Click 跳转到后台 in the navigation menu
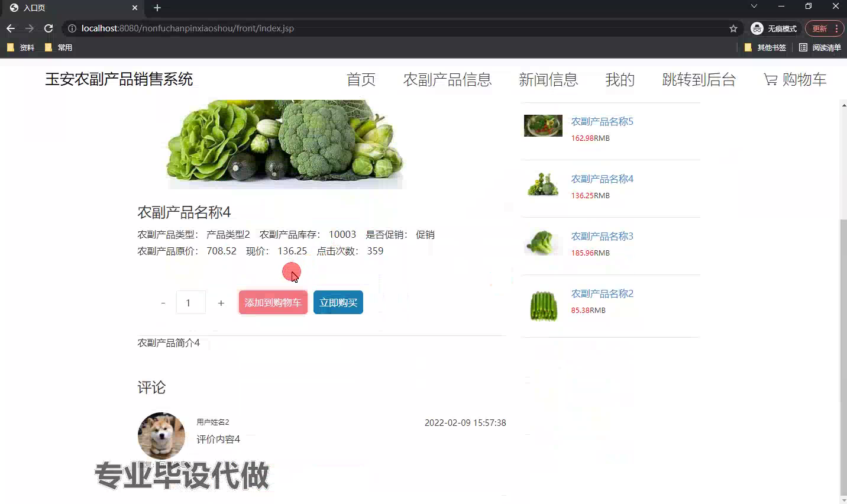Image resolution: width=847 pixels, height=504 pixels. 699,79
